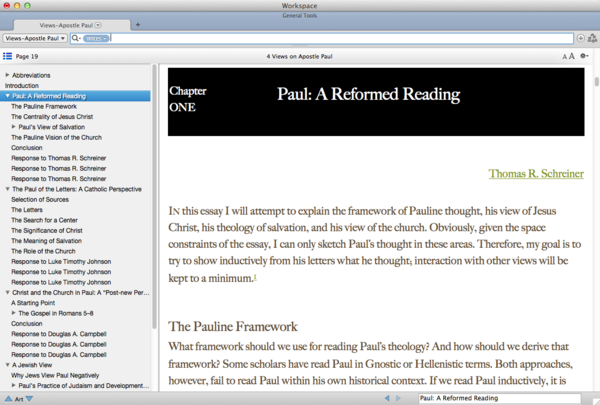Click the up triangle next to Art
The height and width of the screenshot is (405, 600).
(x=8, y=399)
